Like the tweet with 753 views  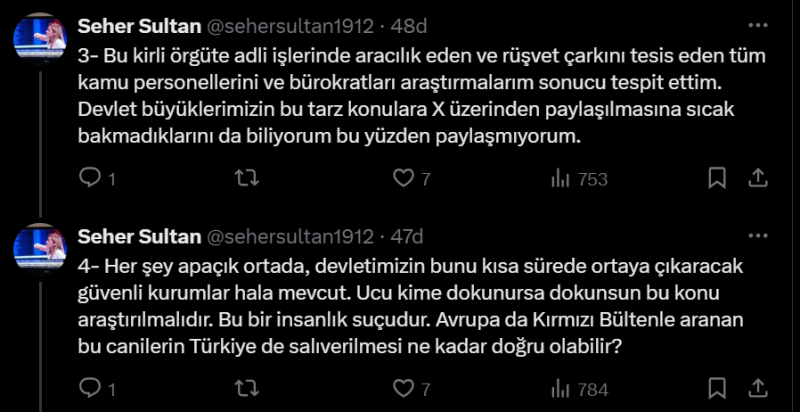pos(403,178)
